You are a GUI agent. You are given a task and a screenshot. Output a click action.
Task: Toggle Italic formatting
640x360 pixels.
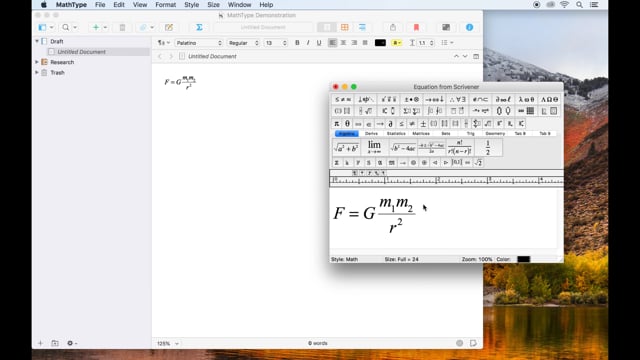[308, 43]
